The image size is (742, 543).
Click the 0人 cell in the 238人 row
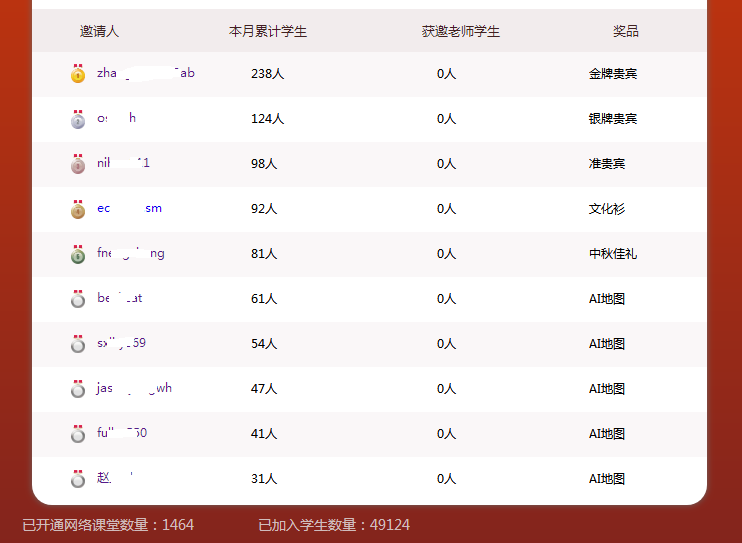pos(446,74)
